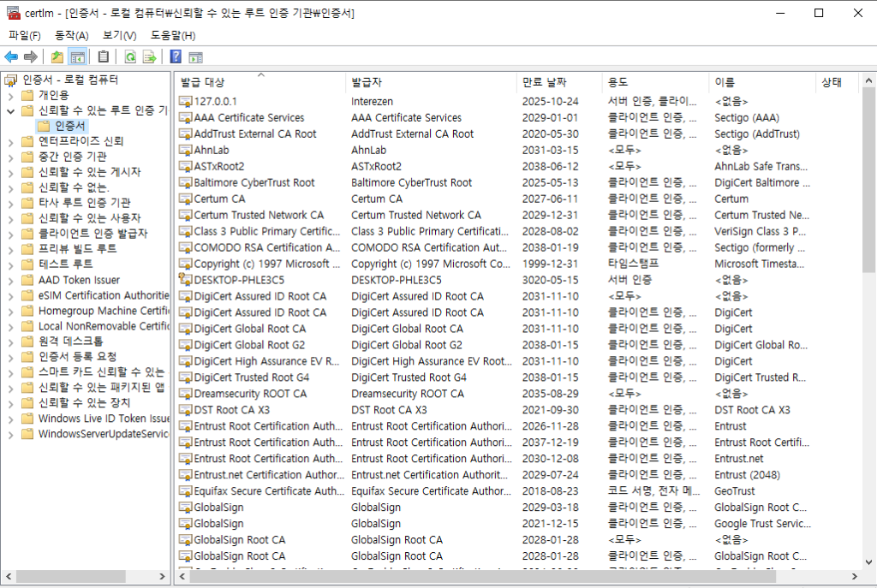
Task: Click the tree pane horizontal scroll right arrow
Action: pyautogui.click(x=162, y=576)
